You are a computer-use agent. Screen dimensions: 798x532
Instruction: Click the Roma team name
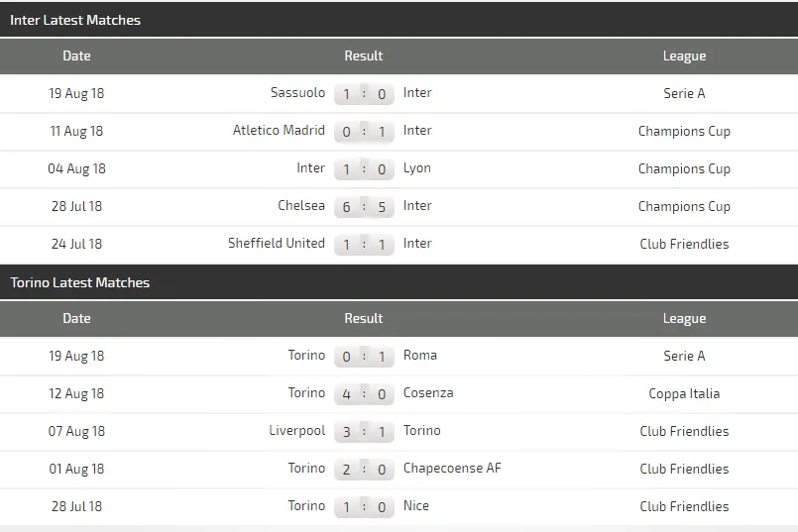(x=420, y=356)
